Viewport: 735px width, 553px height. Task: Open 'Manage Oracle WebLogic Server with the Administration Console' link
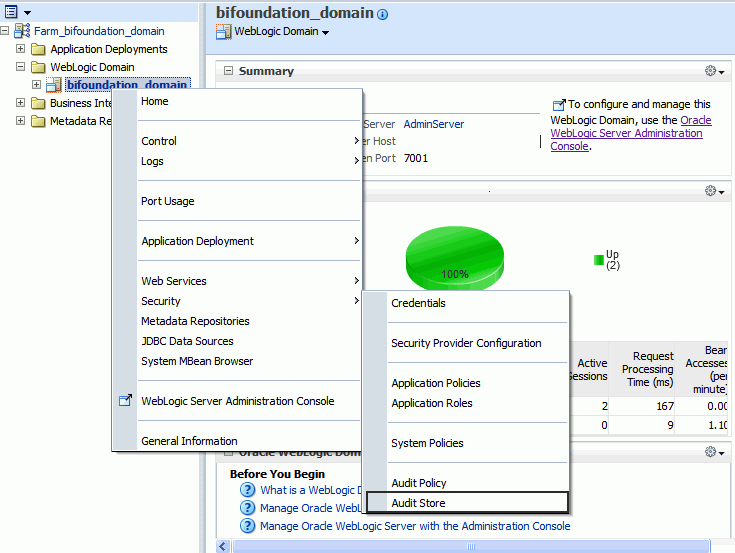pos(415,526)
